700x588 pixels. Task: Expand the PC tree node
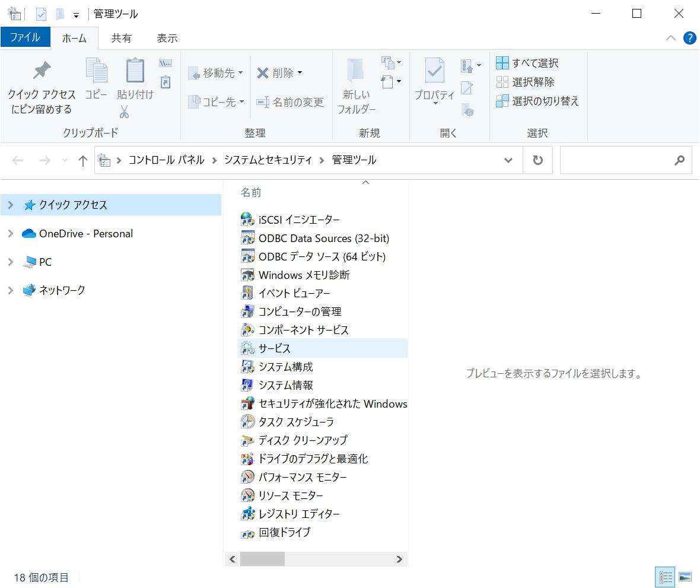(x=11, y=262)
